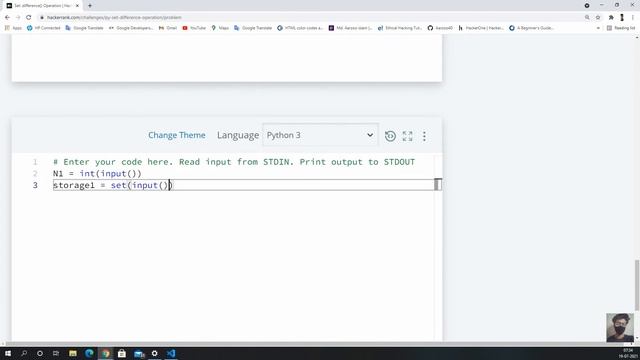Open Gmail bookmark
The height and width of the screenshot is (360, 640).
pyautogui.click(x=168, y=28)
